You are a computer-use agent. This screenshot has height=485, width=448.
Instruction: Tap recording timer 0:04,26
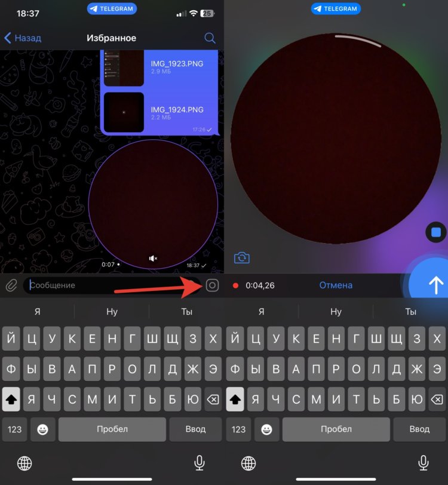click(260, 285)
